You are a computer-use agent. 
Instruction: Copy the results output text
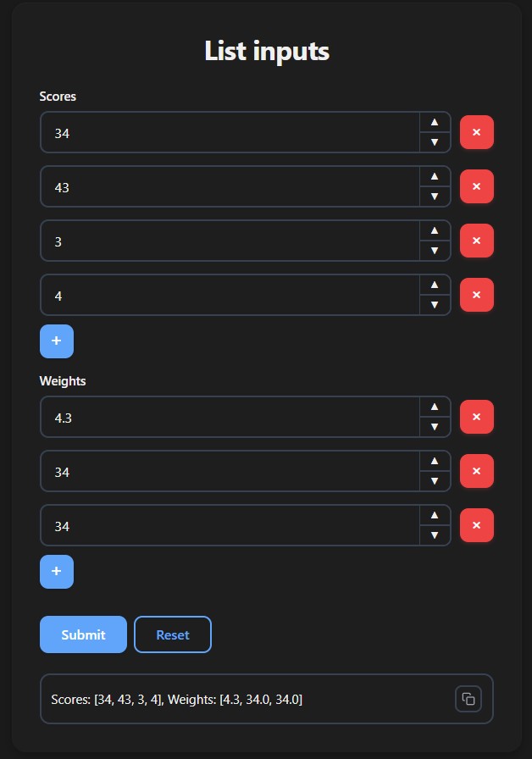pos(468,698)
